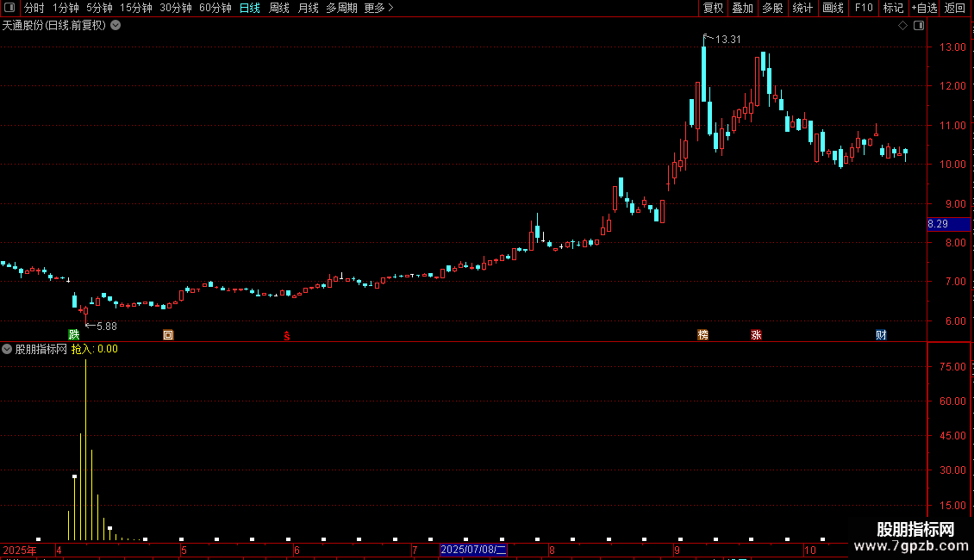This screenshot has width=974, height=560.
Task: Open F10 company info
Action: [x=864, y=8]
